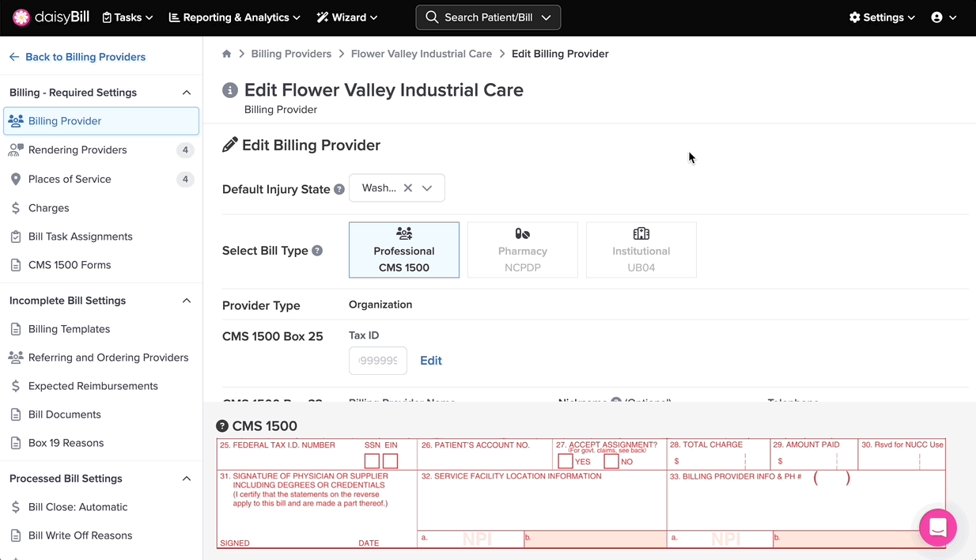Select Pharmacy NCPDP bill type
976x560 pixels.
coord(523,250)
